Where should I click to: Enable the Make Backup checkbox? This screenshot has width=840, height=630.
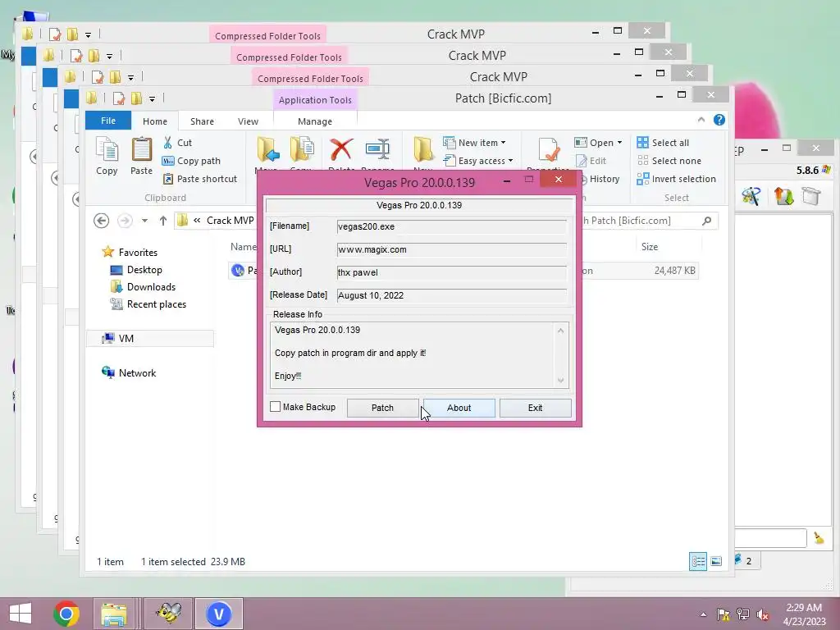click(x=276, y=407)
